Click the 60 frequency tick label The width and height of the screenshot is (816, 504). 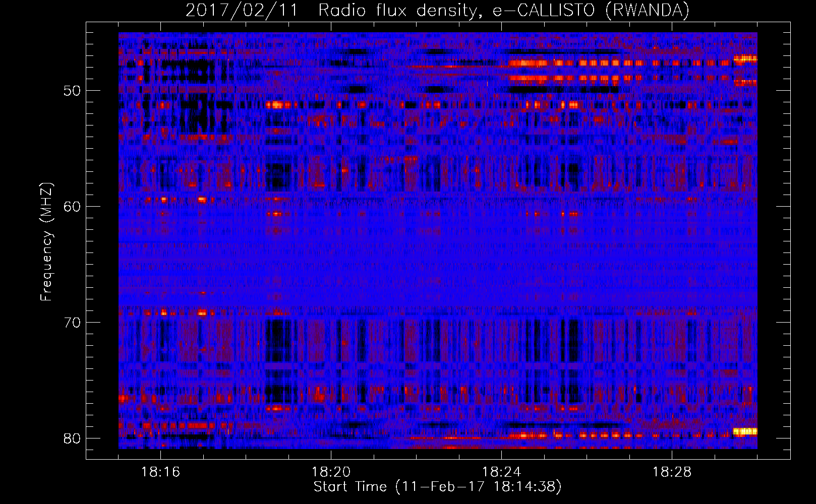[72, 207]
